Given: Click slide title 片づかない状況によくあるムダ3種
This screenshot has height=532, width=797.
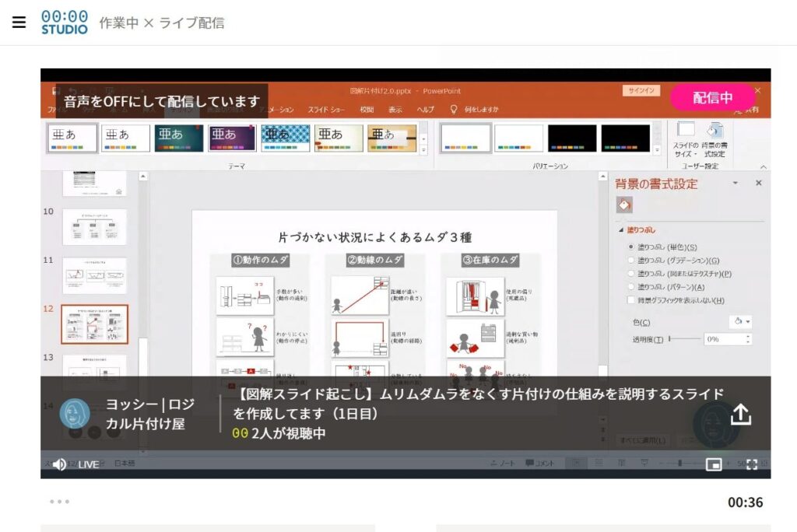Looking at the screenshot, I should click(374, 237).
